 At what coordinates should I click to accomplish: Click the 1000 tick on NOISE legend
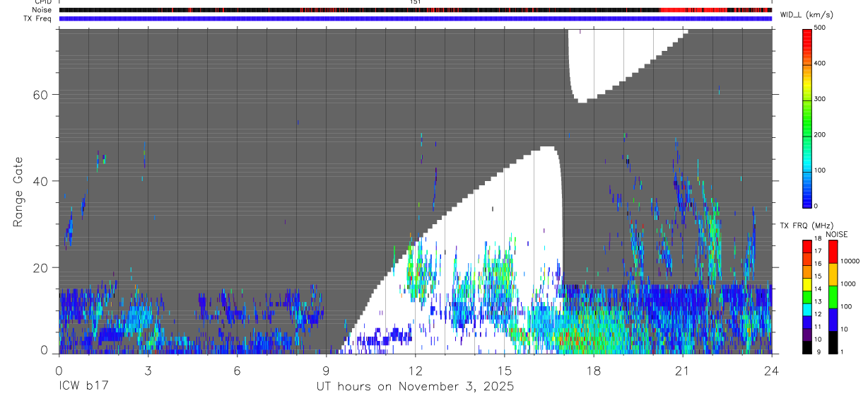(848, 284)
